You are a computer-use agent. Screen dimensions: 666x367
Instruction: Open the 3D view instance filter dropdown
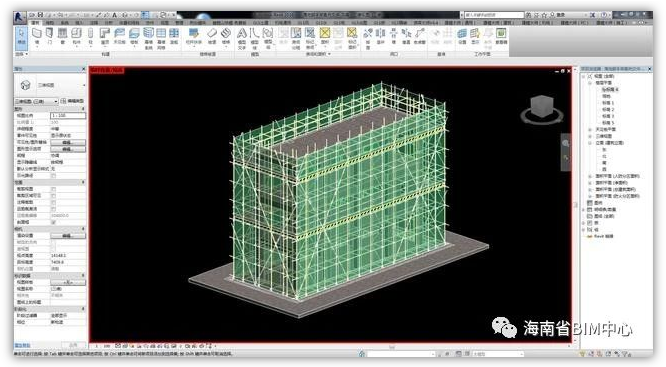(36, 102)
